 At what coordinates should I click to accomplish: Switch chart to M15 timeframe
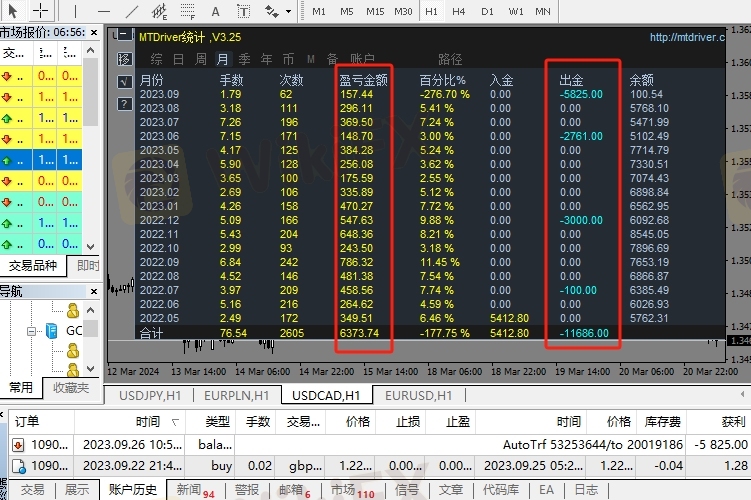pos(375,11)
